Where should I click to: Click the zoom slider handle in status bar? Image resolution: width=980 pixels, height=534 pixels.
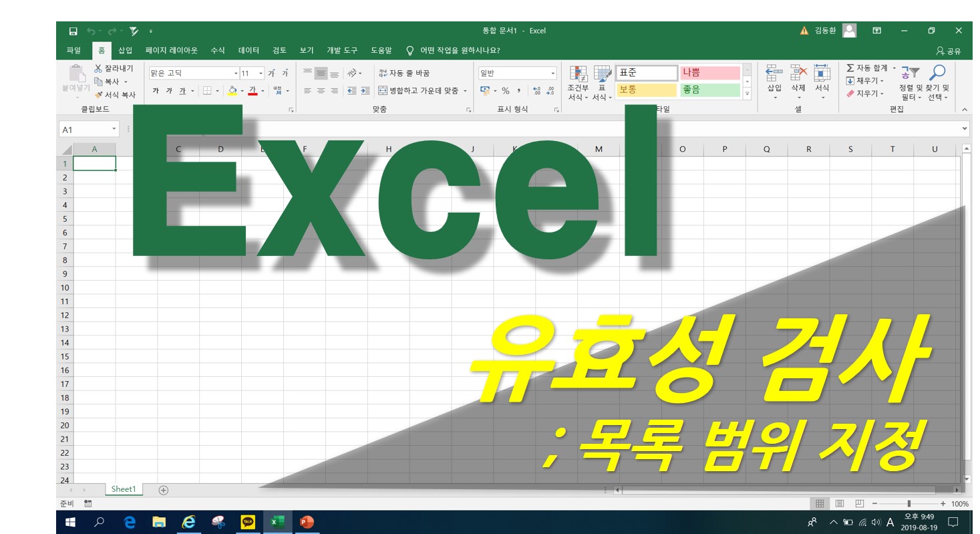(x=909, y=503)
